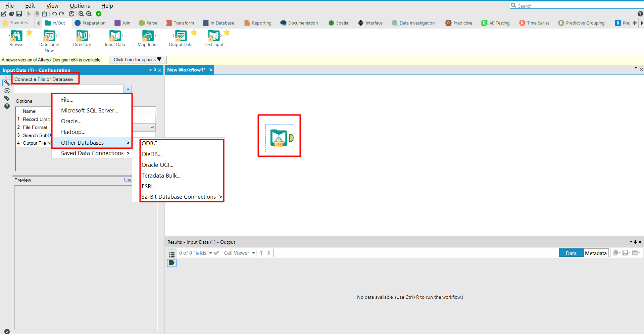Save the workflow with the disk icon
Screen dimensions: 644x334
(19, 14)
